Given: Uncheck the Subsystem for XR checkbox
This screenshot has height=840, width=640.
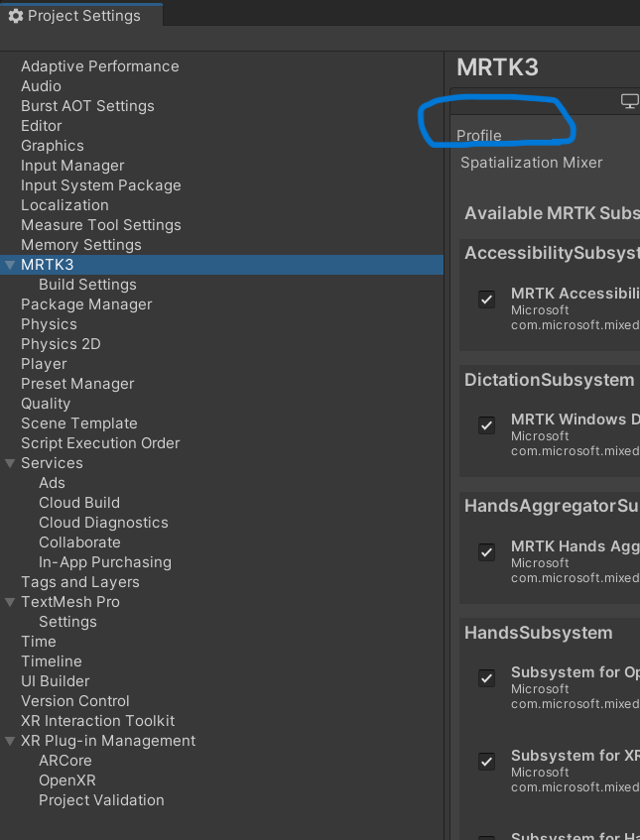Looking at the screenshot, I should pos(486,762).
